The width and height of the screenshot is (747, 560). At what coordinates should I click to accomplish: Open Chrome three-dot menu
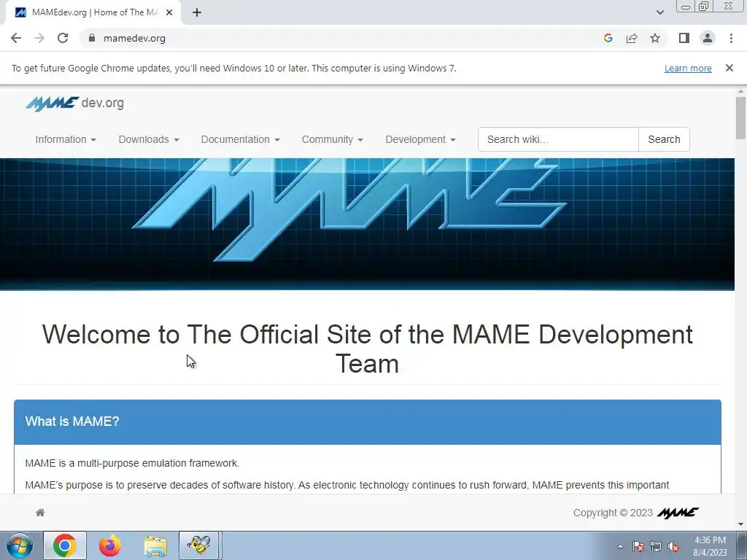731,38
